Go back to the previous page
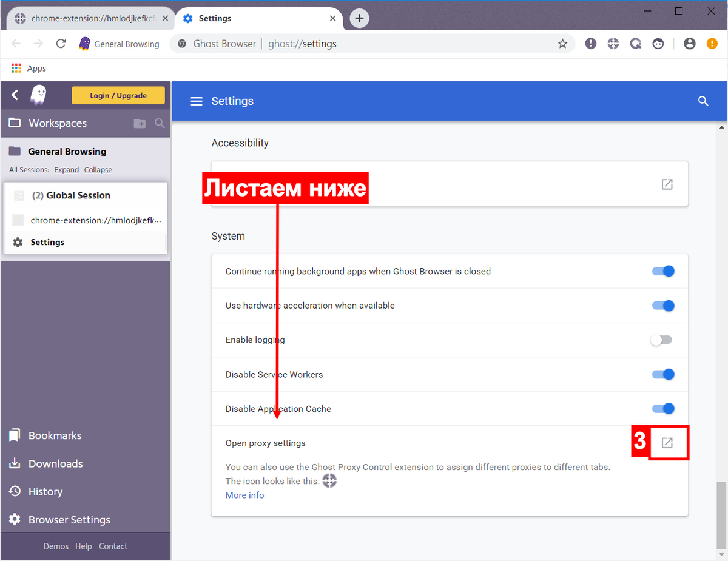Screen dimensions: 728x561 click(16, 44)
